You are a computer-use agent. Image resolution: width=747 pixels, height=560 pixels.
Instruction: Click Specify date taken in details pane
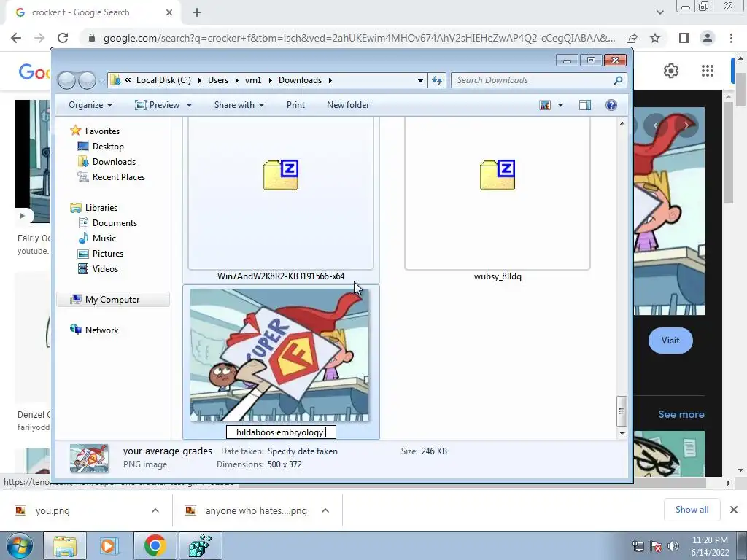[x=303, y=451]
